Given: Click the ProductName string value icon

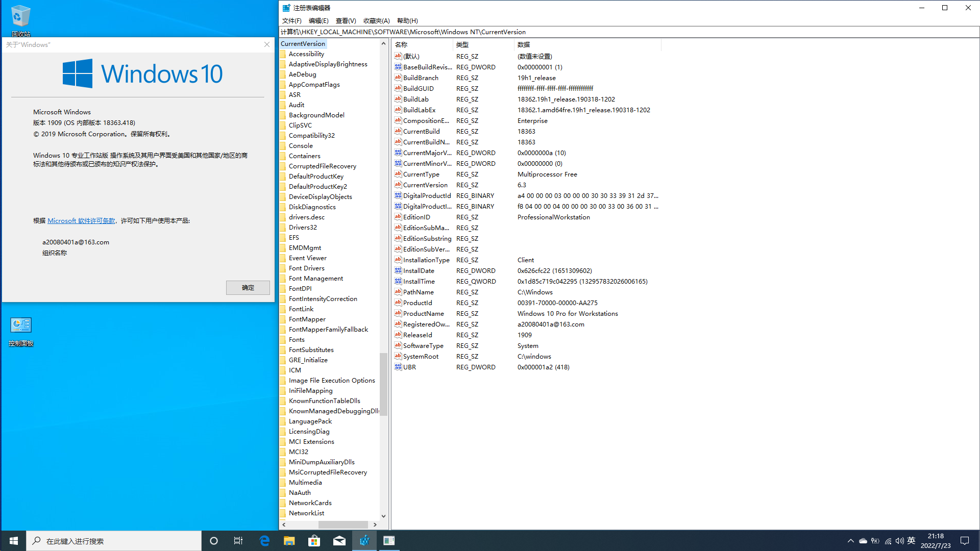Looking at the screenshot, I should (398, 313).
